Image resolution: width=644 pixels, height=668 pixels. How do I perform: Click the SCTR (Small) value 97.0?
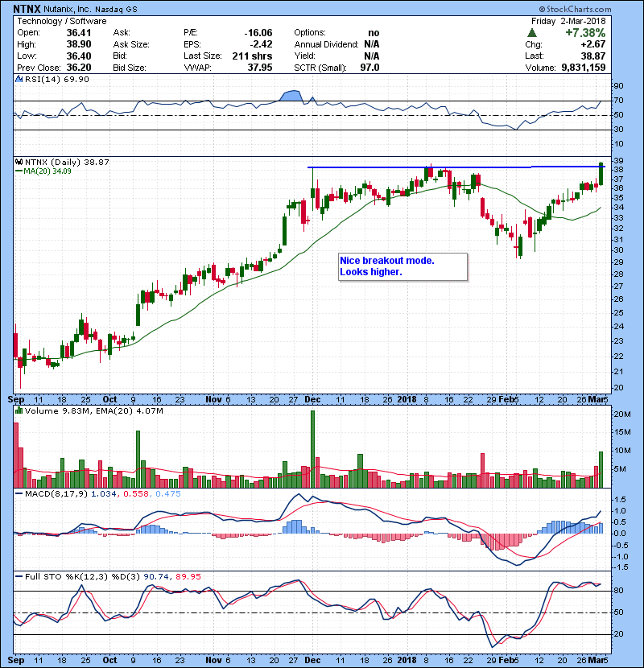coord(369,68)
